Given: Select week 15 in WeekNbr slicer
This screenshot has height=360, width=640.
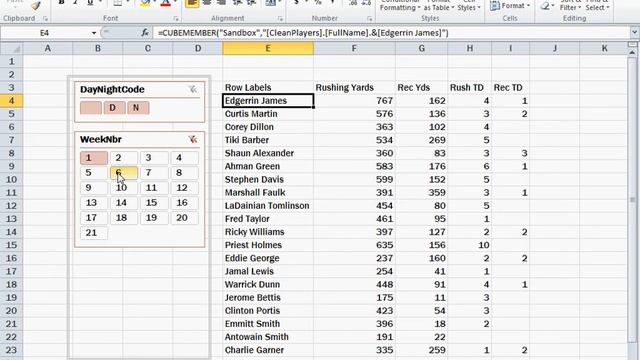Looking at the screenshot, I should pyautogui.click(x=154, y=203).
